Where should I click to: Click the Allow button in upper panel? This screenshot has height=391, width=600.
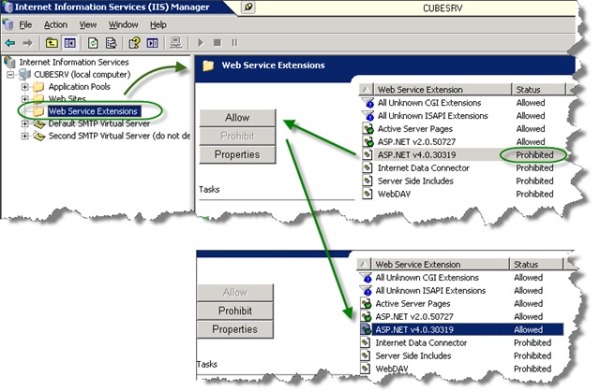tap(237, 118)
